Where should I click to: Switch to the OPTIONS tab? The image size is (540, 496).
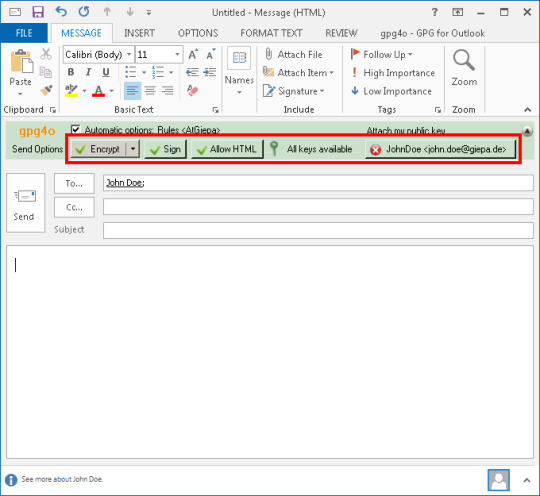pos(198,33)
